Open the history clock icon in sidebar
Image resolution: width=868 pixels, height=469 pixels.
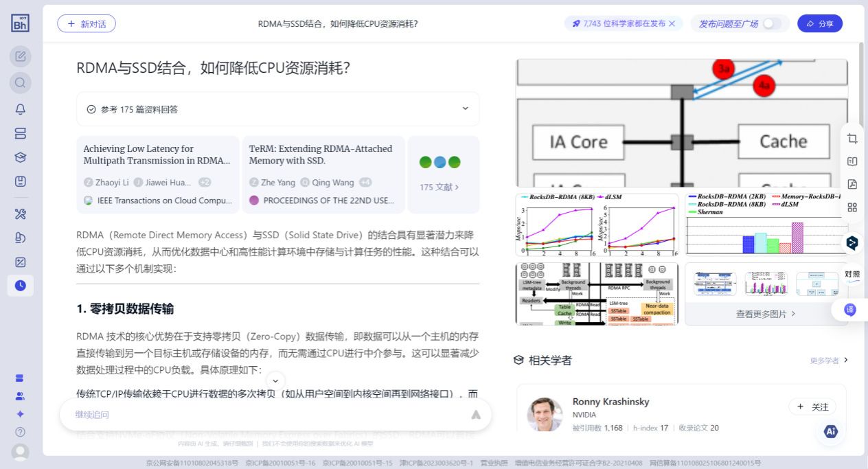[21, 285]
